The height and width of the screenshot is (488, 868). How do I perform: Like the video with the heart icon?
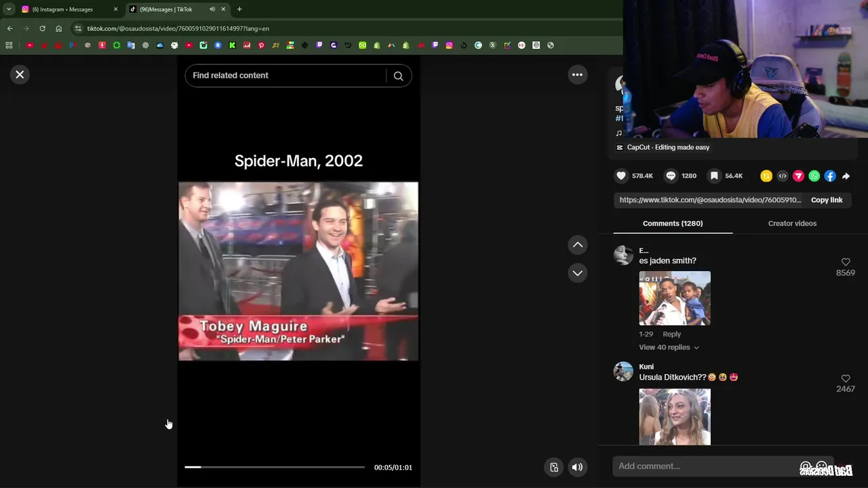(x=621, y=176)
